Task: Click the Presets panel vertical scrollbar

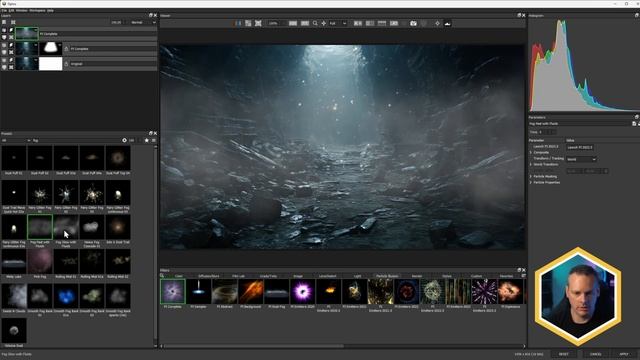Action: click(156, 243)
